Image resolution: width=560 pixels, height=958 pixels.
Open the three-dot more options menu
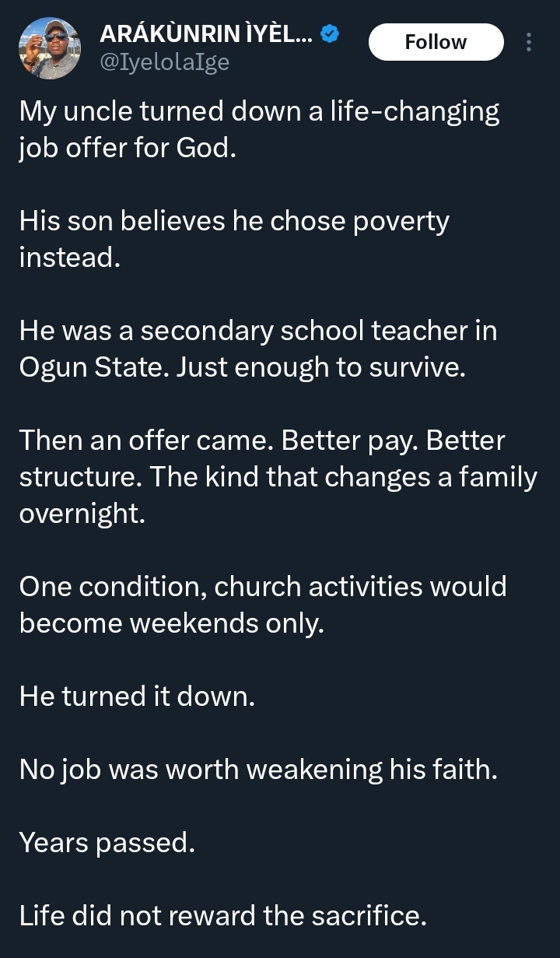[529, 42]
